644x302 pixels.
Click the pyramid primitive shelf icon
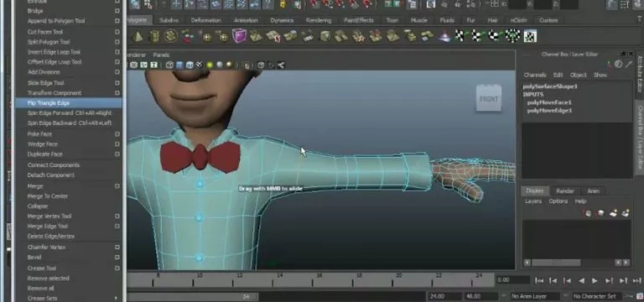click(x=138, y=36)
